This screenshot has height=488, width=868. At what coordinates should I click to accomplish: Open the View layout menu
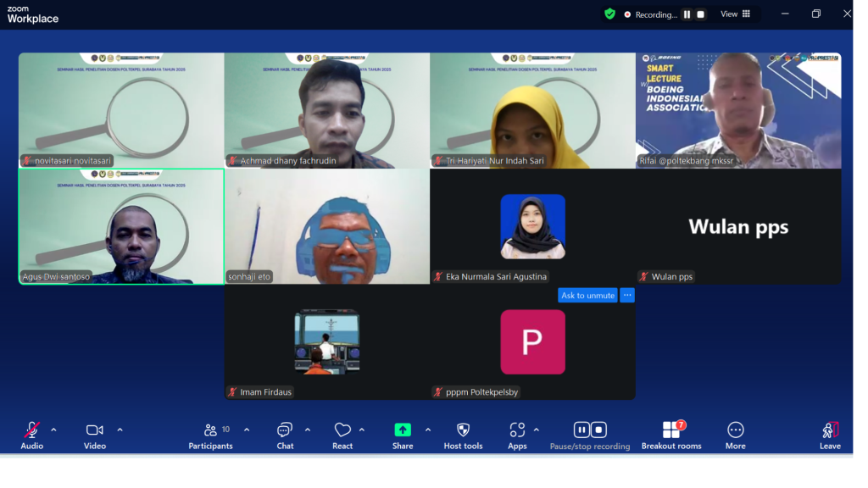click(x=735, y=14)
